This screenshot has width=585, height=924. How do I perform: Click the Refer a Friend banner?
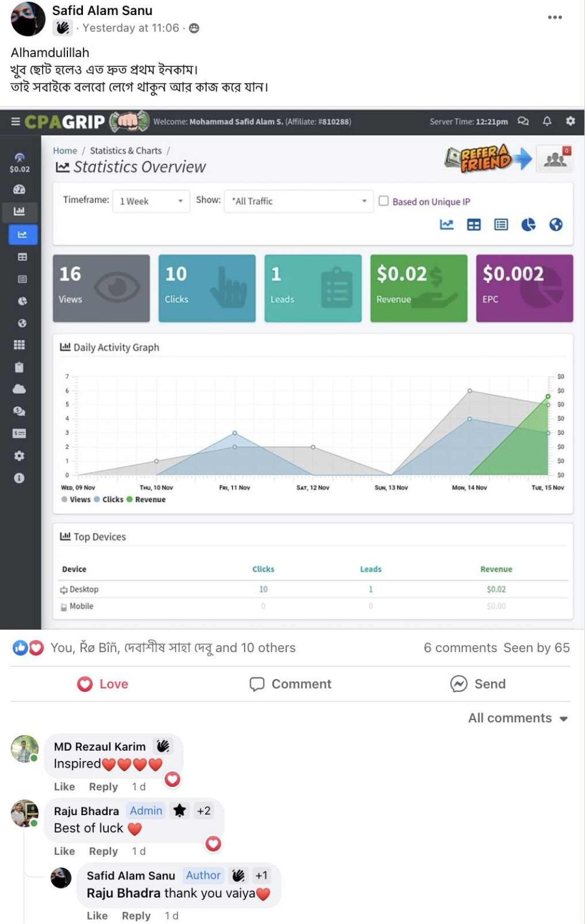tap(489, 158)
